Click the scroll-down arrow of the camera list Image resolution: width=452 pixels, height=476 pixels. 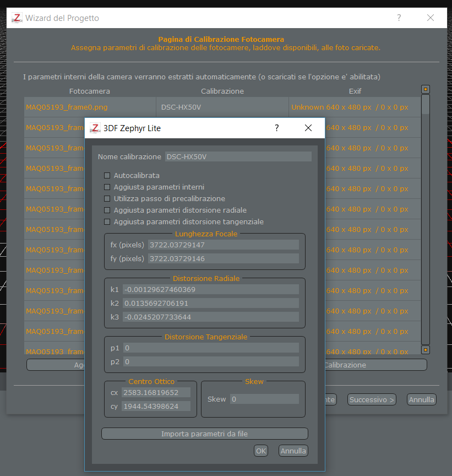click(426, 350)
